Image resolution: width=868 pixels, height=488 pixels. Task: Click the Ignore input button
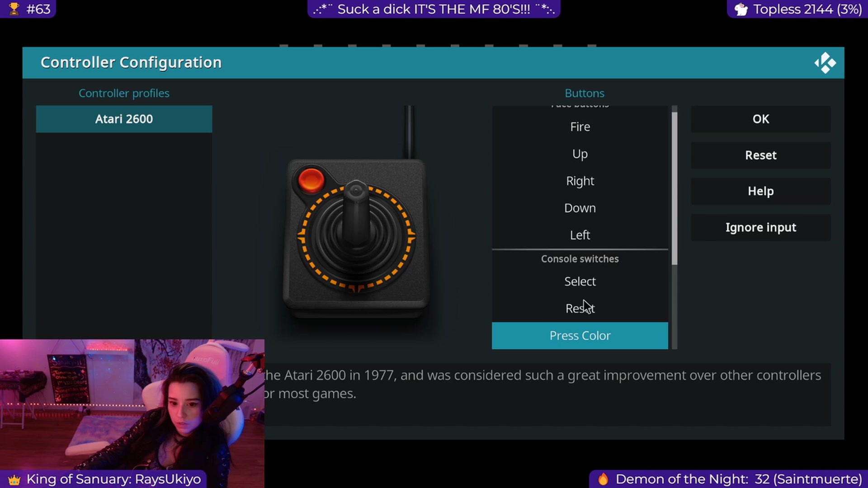[x=760, y=227]
